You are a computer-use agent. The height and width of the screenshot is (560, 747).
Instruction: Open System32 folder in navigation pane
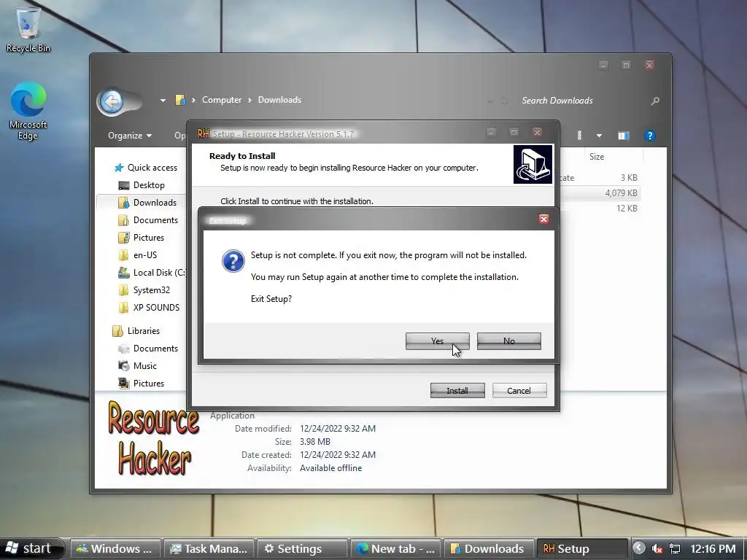tap(144, 290)
